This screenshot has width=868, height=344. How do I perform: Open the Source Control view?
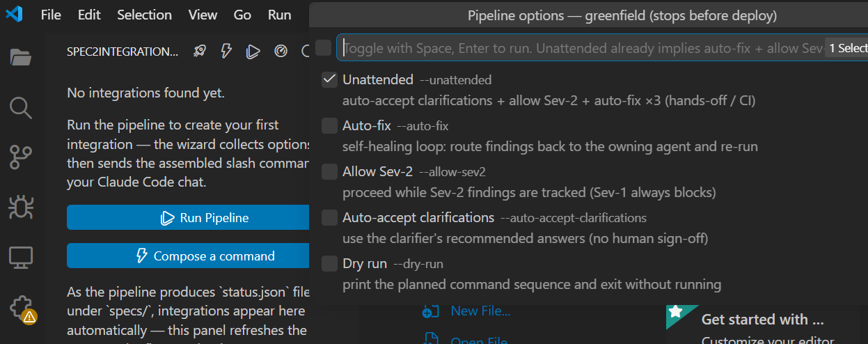(21, 157)
